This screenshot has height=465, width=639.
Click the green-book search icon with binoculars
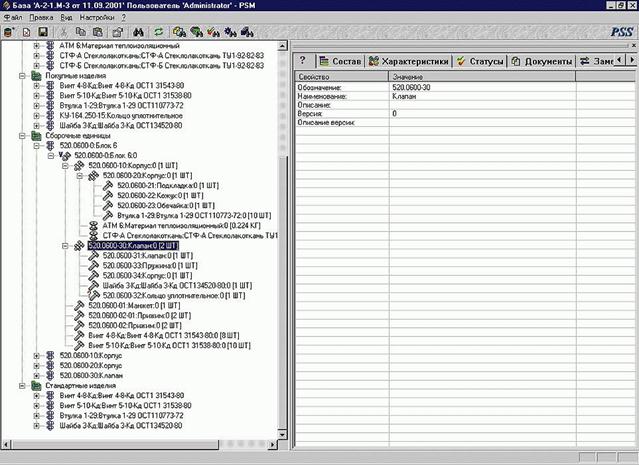click(x=196, y=32)
